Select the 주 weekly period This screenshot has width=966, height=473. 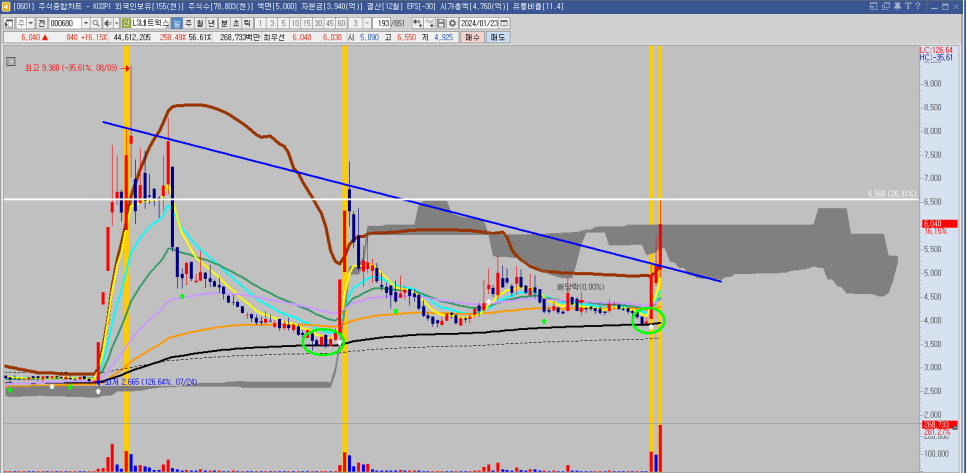188,23
